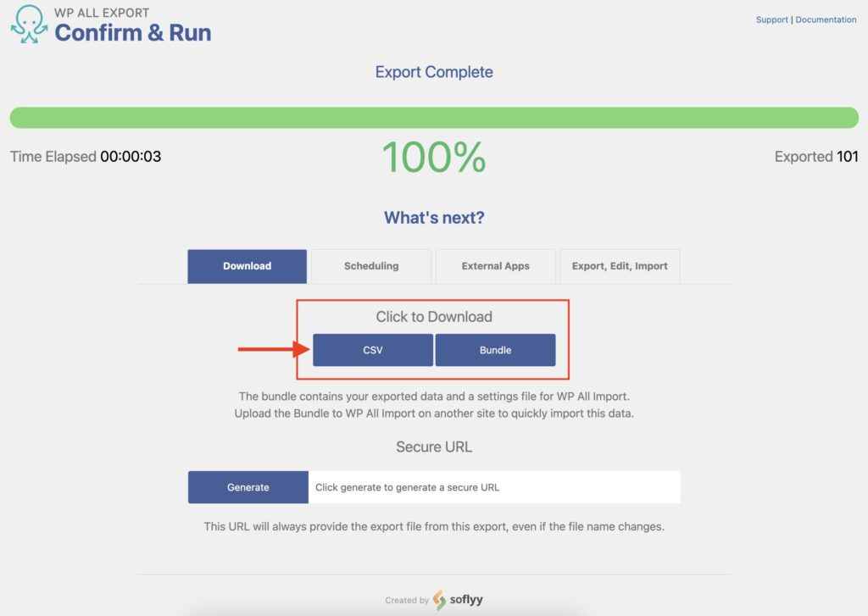Open the Support page
This screenshot has width=868, height=616.
[x=771, y=19]
